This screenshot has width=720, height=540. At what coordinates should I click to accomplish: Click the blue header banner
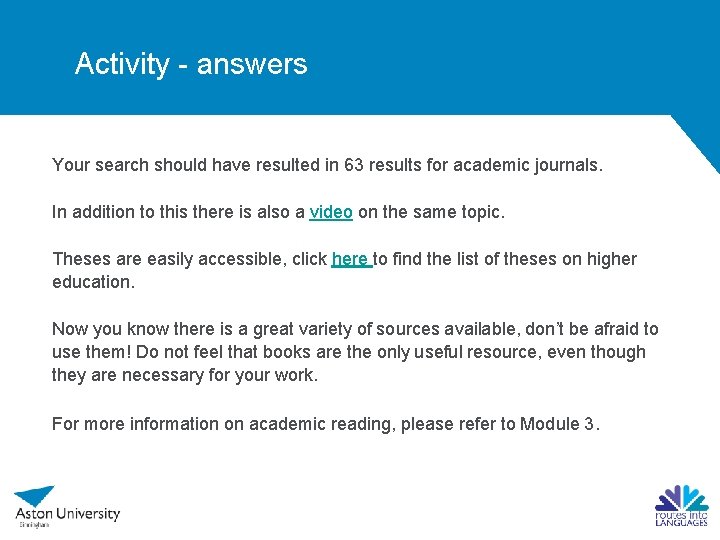[x=360, y=57]
